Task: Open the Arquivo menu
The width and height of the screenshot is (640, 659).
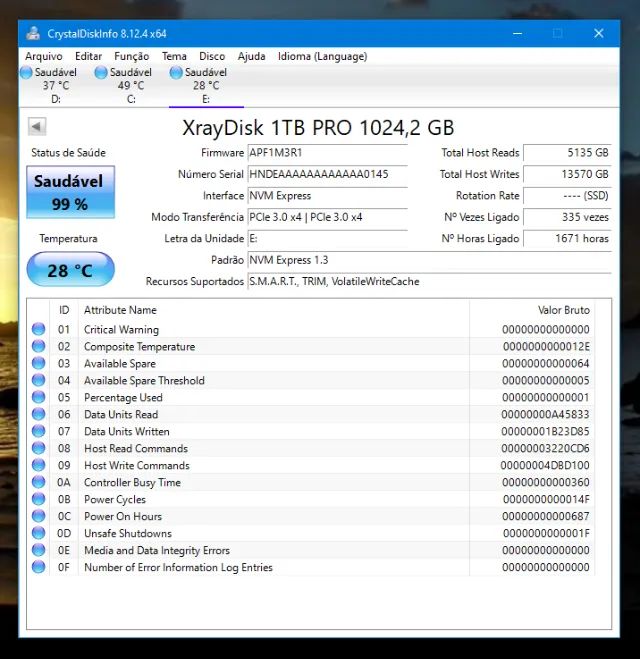Action: pos(44,56)
